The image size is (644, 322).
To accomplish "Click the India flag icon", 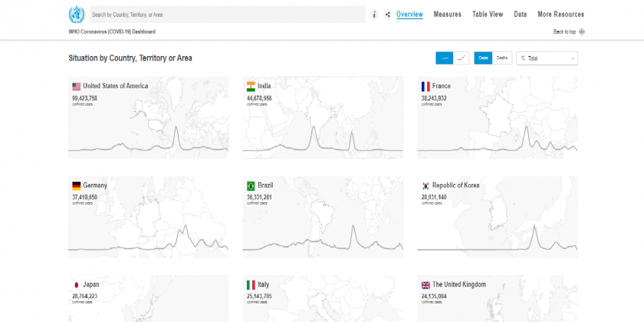I will [251, 87].
